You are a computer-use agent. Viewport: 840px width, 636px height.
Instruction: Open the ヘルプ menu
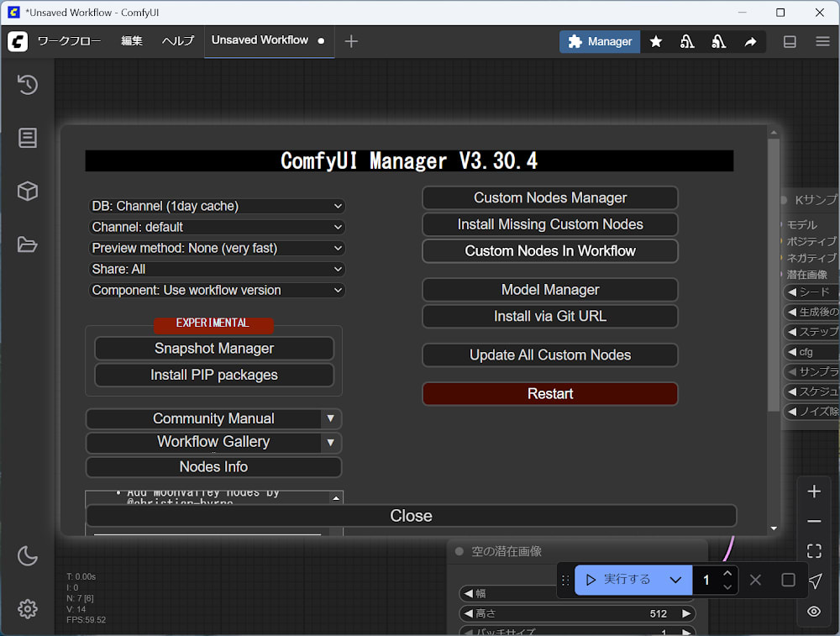pyautogui.click(x=178, y=41)
